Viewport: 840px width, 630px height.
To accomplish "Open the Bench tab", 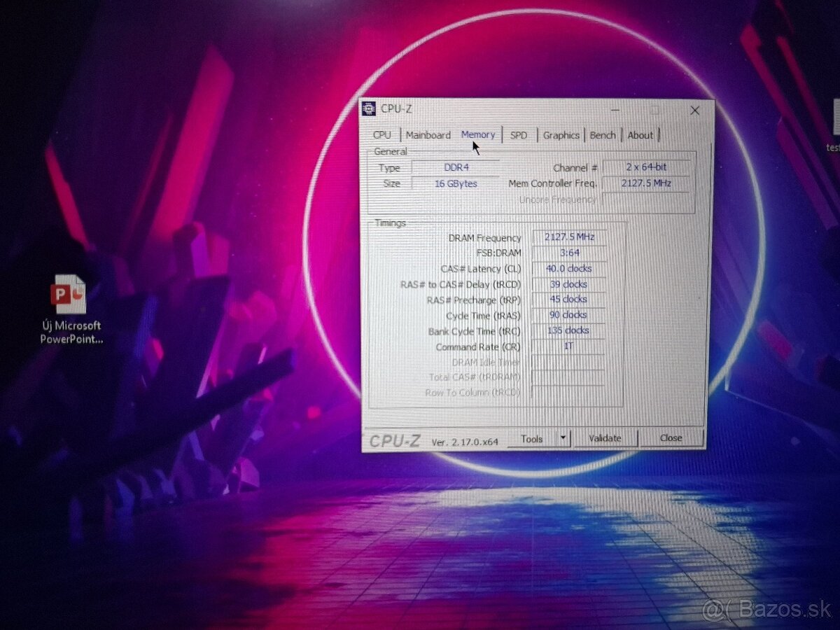I will [603, 135].
